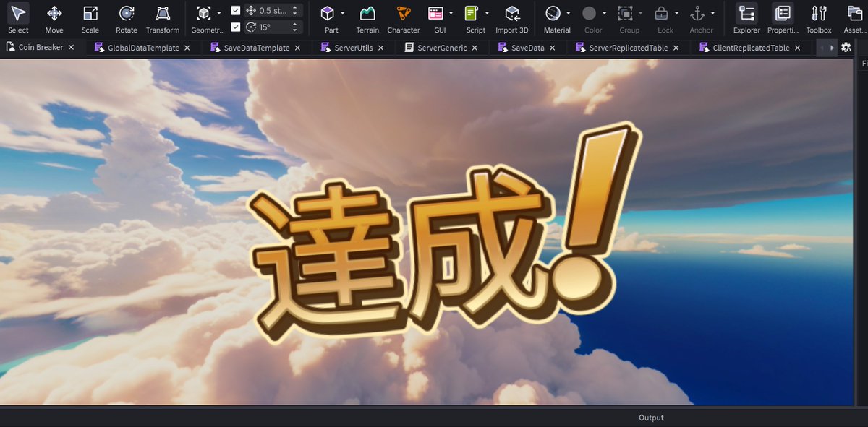Expand the Color dropdown arrow
The height and width of the screenshot is (427, 868).
[x=605, y=13]
